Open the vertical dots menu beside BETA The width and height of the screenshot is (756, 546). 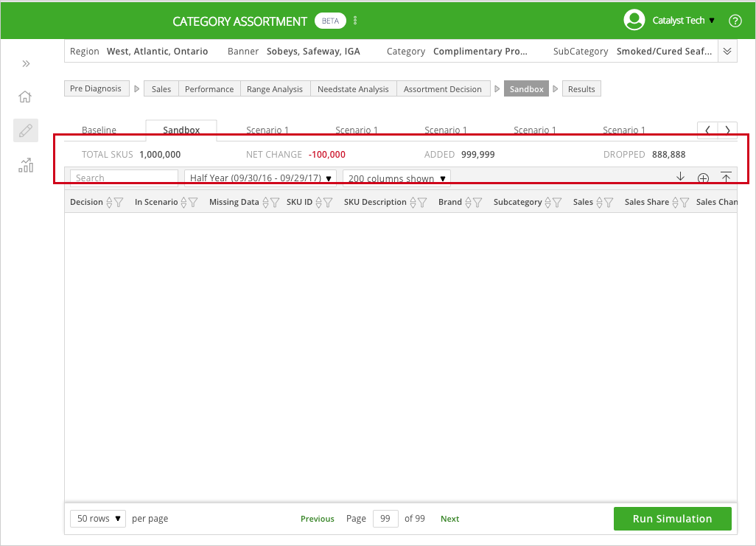[x=355, y=21]
